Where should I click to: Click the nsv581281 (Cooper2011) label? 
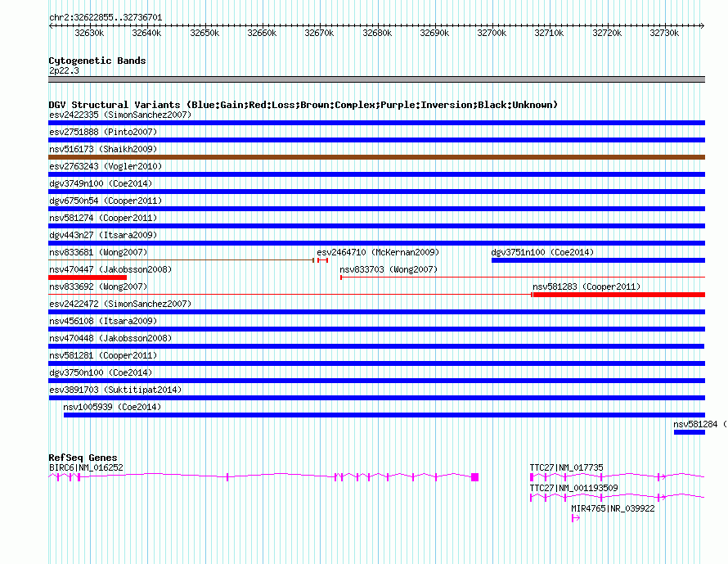103,355
